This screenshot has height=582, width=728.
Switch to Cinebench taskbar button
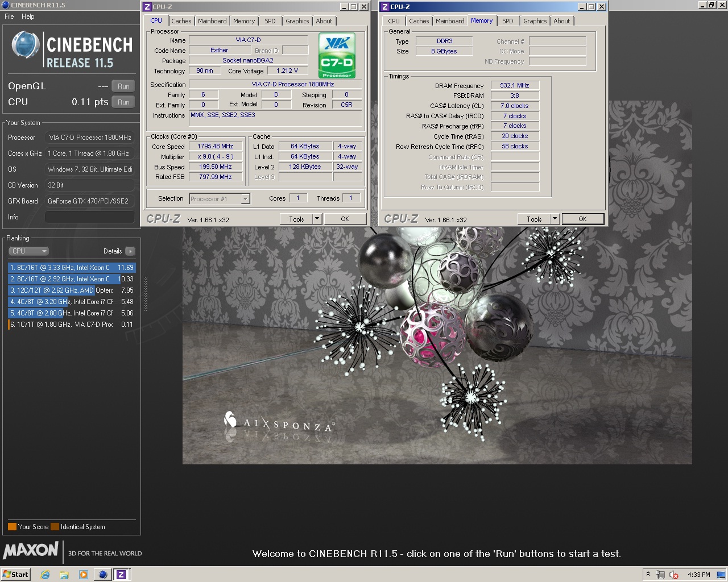102,575
